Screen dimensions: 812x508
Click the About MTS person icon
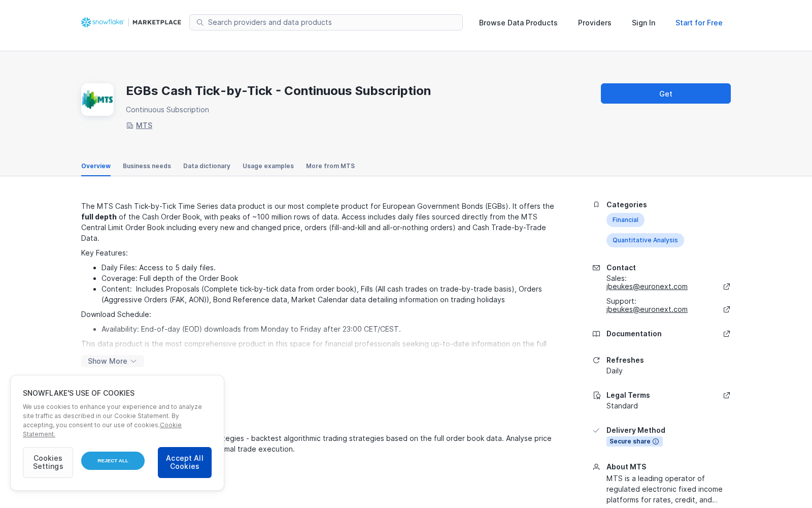[596, 467]
